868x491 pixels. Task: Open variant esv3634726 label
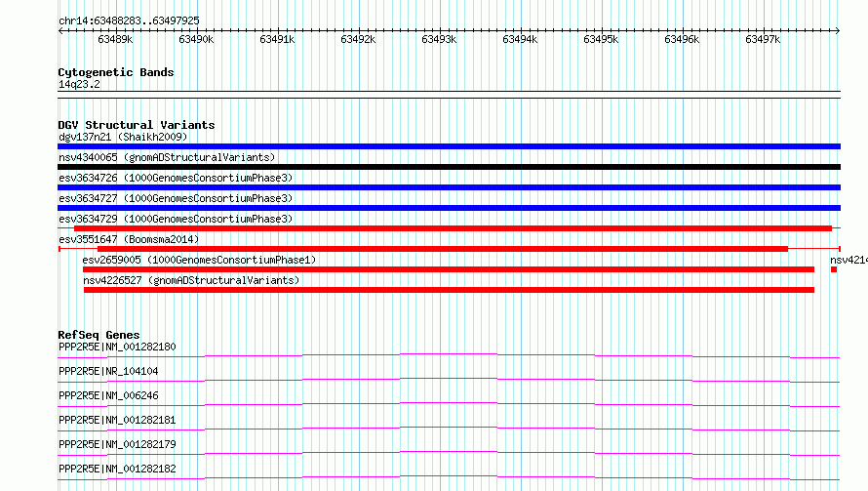pos(176,178)
